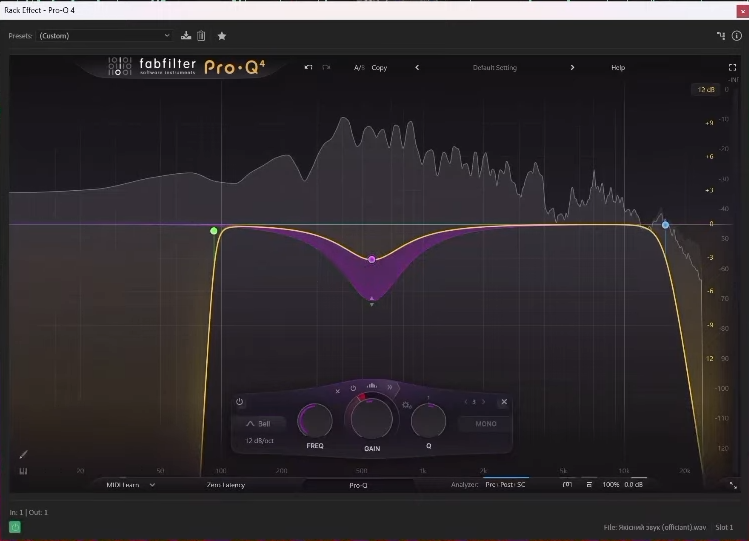Open the Default Setting preset menu
The height and width of the screenshot is (541, 749).
click(x=494, y=67)
